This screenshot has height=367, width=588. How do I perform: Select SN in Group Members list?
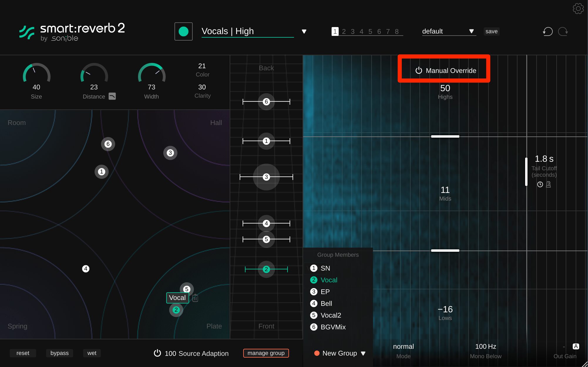(320, 268)
